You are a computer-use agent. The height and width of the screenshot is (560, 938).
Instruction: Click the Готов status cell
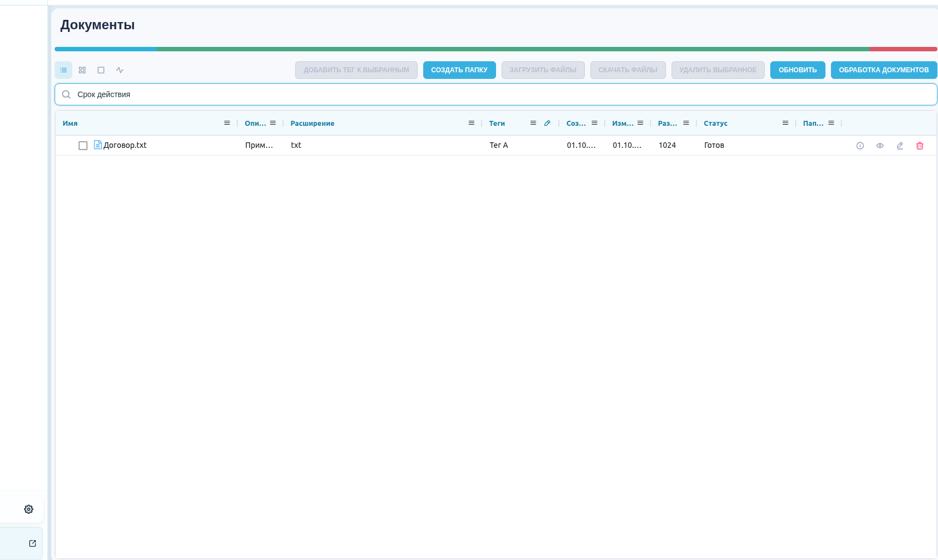pos(714,145)
